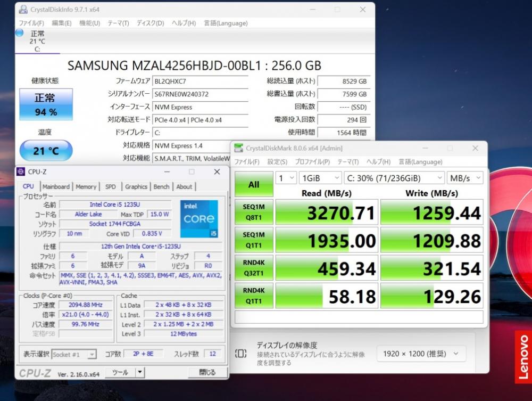Click the CrystalDiskInfo app icon in title bar
This screenshot has height=401, width=532.
tap(23, 10)
